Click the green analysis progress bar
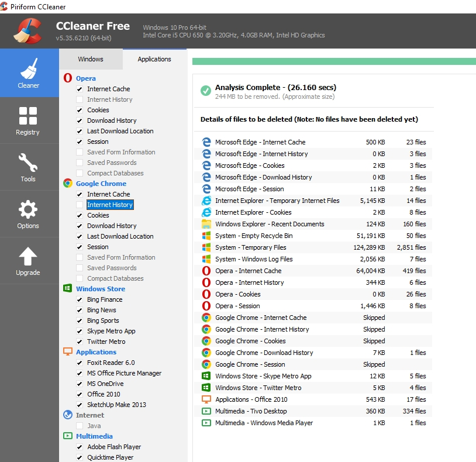476x462 pixels. [333, 61]
